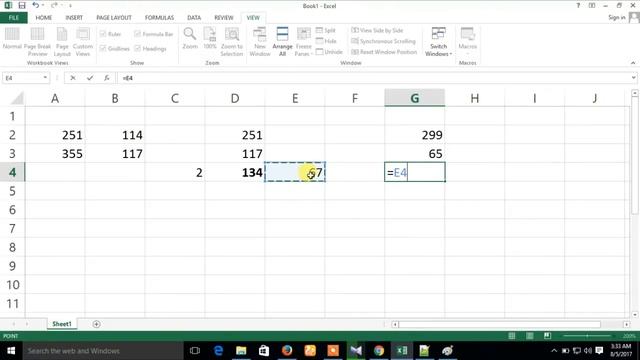Click View Side by Side
The image size is (640, 360).
click(377, 31)
